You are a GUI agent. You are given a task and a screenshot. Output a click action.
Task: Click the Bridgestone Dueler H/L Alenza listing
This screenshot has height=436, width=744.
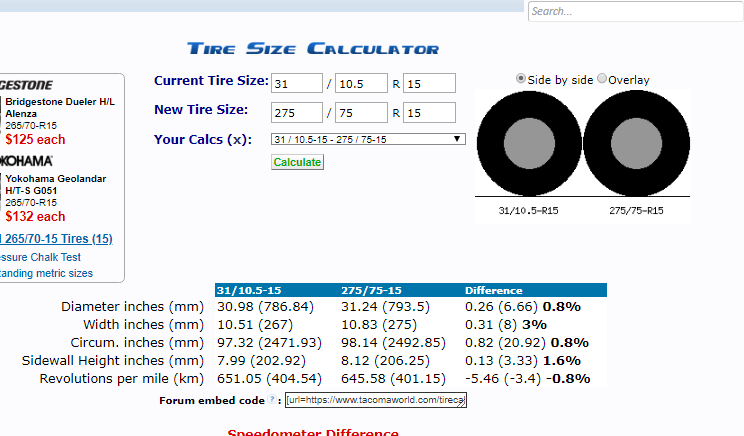[62, 107]
